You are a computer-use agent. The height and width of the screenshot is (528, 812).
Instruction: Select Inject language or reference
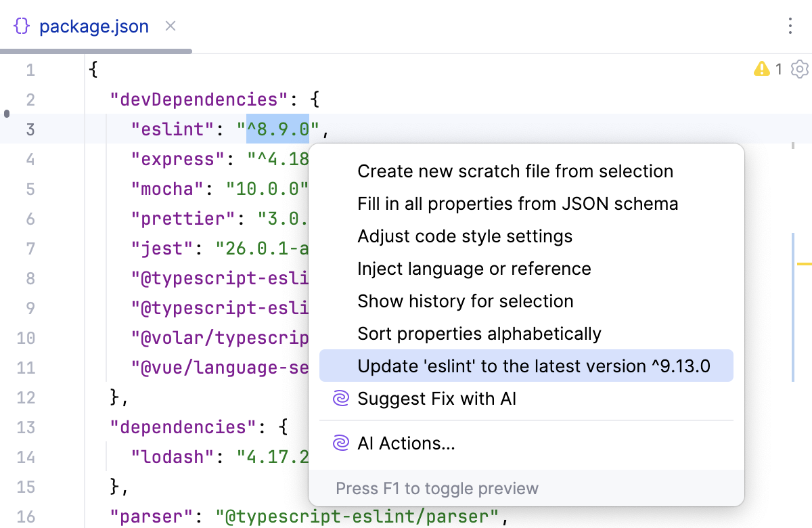pos(474,269)
